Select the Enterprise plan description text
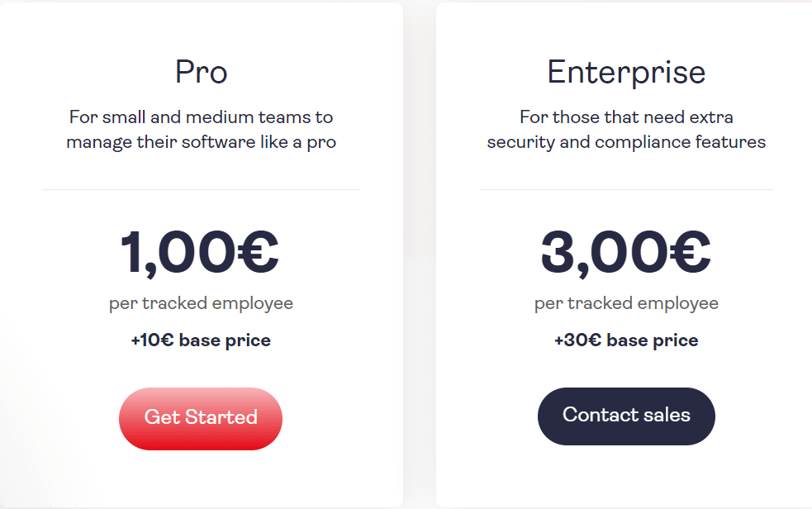Viewport: 812px width, 509px height. [x=625, y=129]
